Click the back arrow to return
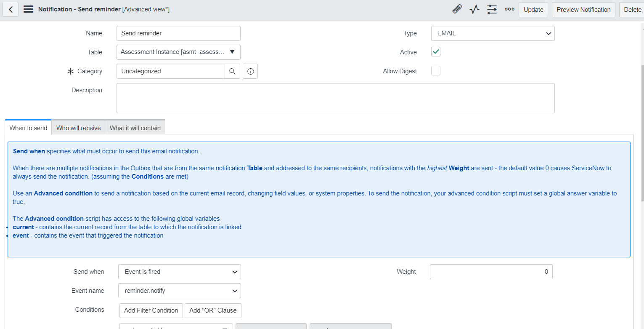 click(10, 9)
